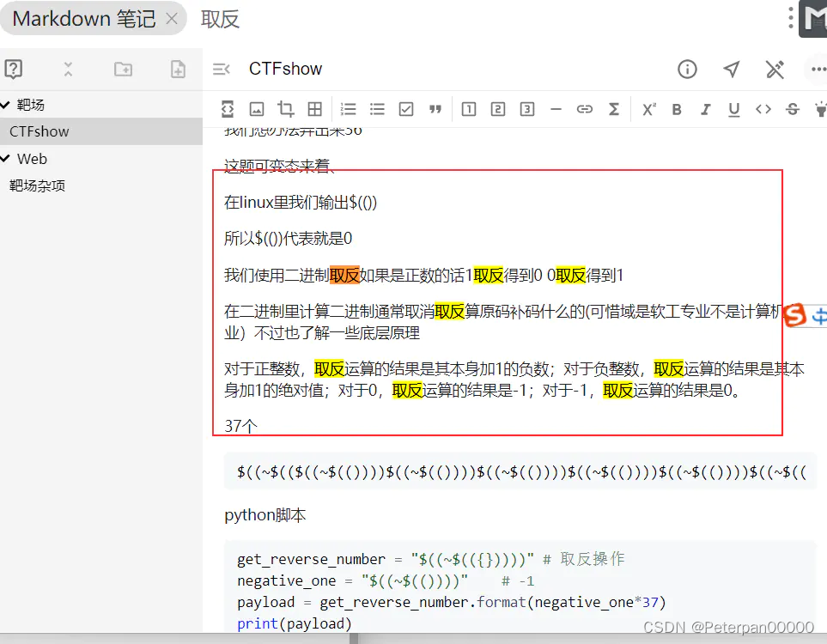This screenshot has width=827, height=644.
Task: Apply heading level 1
Action: [468, 109]
